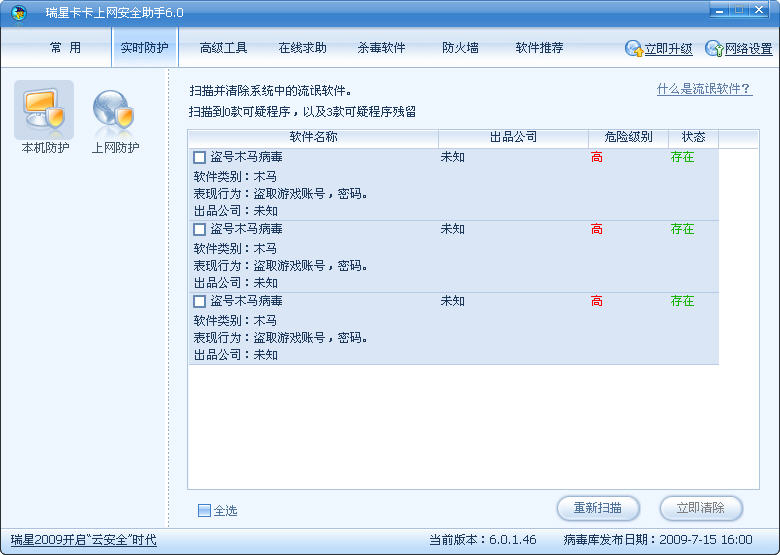Tick the third 盗号木马病毒 checkbox
The image size is (780, 555).
pyautogui.click(x=199, y=301)
